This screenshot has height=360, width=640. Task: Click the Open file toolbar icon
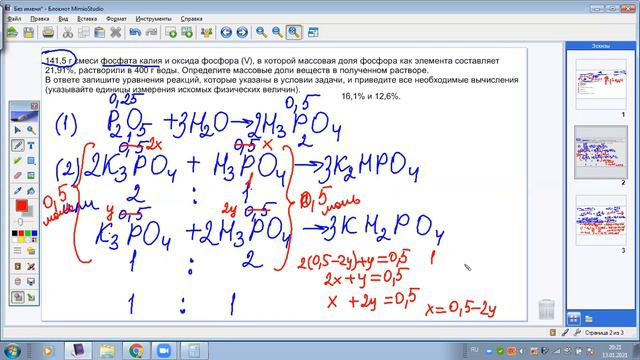click(12, 32)
